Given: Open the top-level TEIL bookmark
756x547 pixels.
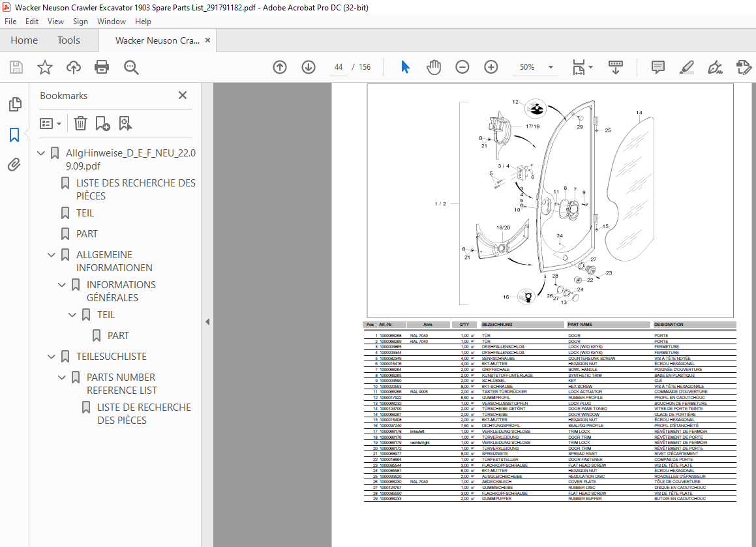Looking at the screenshot, I should point(85,213).
